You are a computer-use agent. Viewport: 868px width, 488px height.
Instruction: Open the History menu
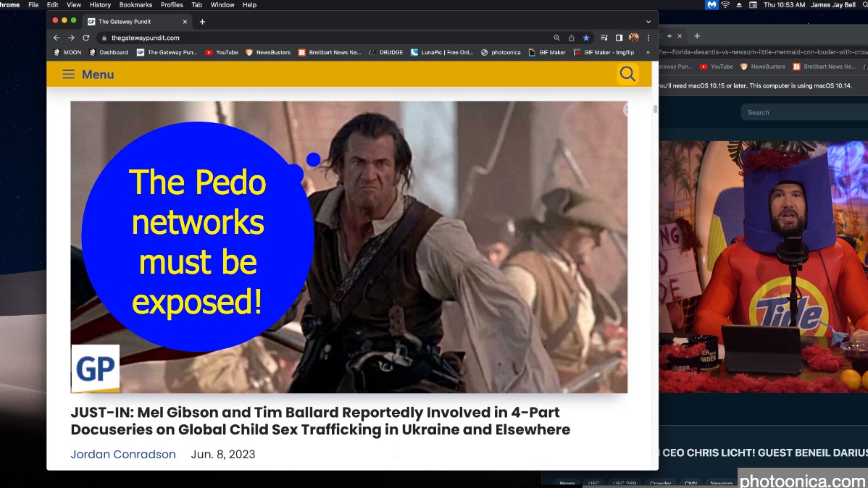tap(100, 5)
